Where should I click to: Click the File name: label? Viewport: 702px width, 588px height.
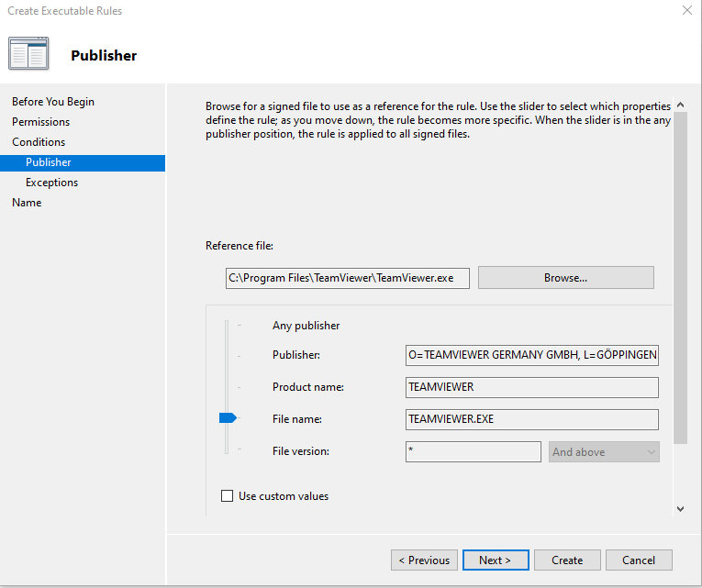coord(296,419)
